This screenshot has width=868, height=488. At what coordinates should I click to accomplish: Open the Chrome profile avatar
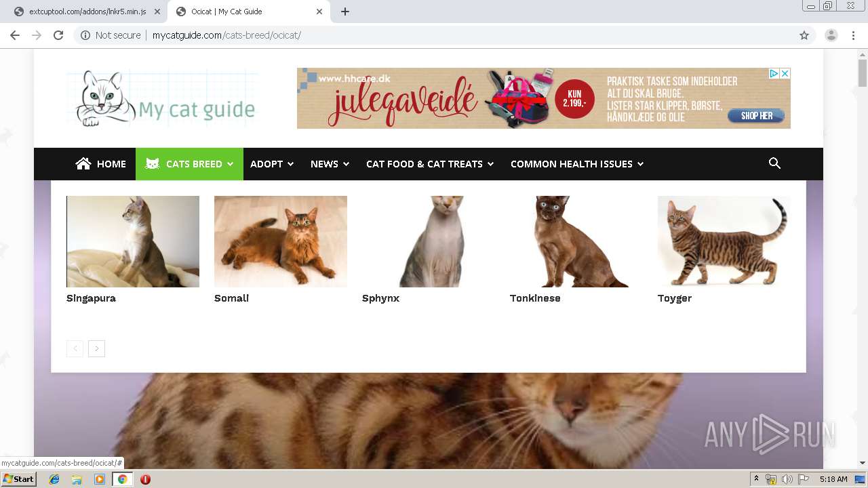pyautogui.click(x=831, y=35)
